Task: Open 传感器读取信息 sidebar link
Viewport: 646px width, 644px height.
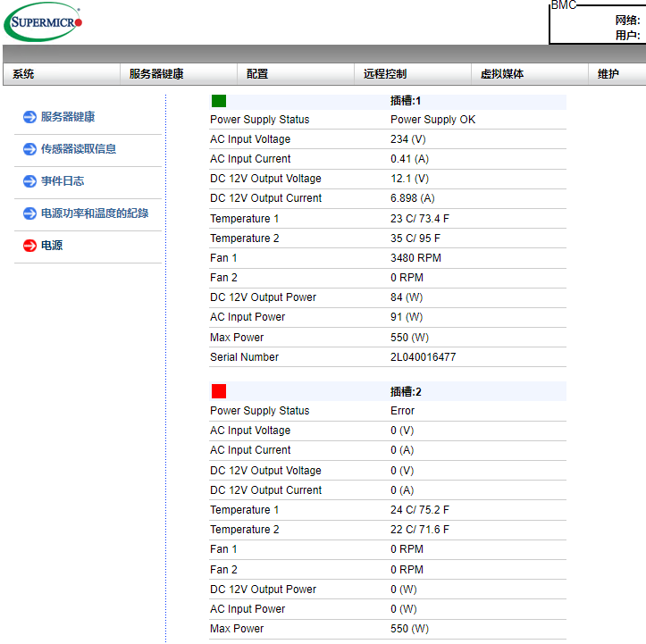Action: point(79,149)
